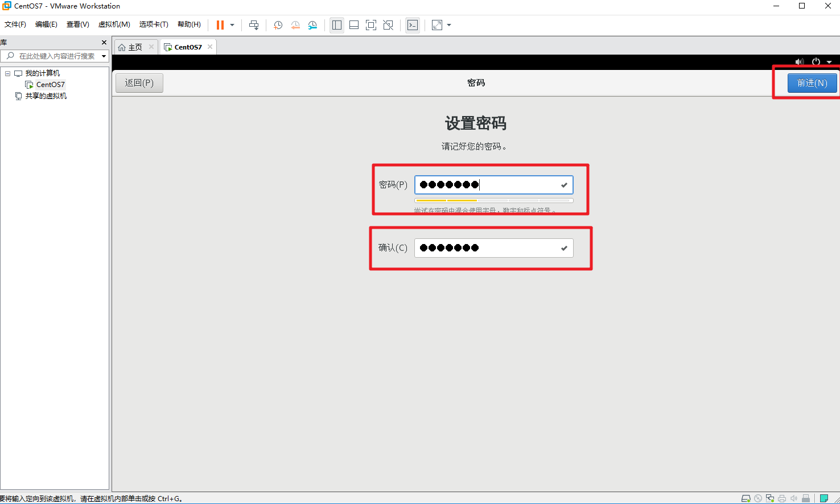Switch to Unity mode
Image resolution: width=840 pixels, height=504 pixels.
coord(388,25)
